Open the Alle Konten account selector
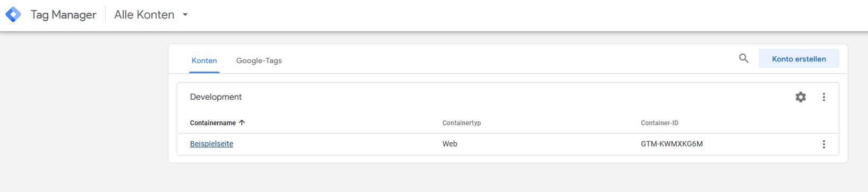 coord(151,15)
